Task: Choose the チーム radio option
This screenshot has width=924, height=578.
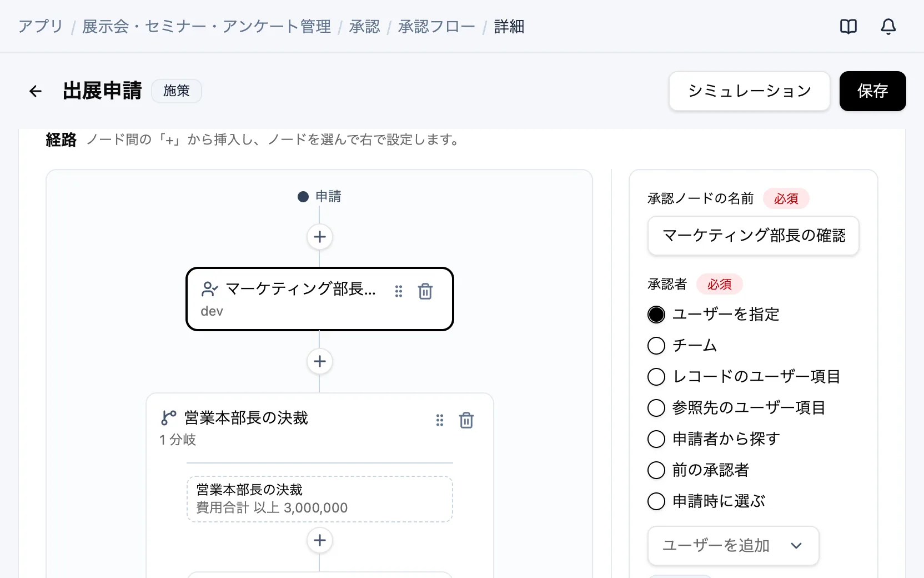Action: coord(656,346)
